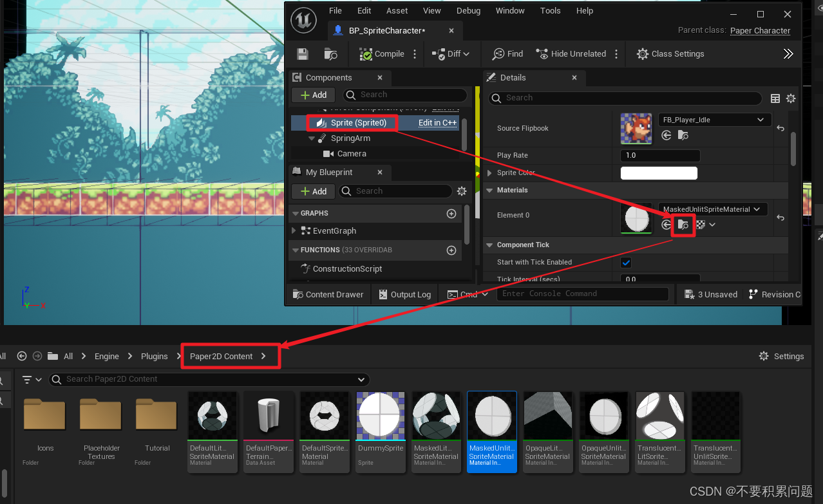Collapse the GRAPHS section
The width and height of the screenshot is (823, 504).
pos(296,213)
